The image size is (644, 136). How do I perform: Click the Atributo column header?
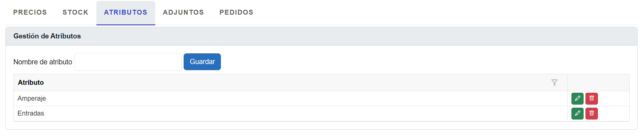point(31,83)
